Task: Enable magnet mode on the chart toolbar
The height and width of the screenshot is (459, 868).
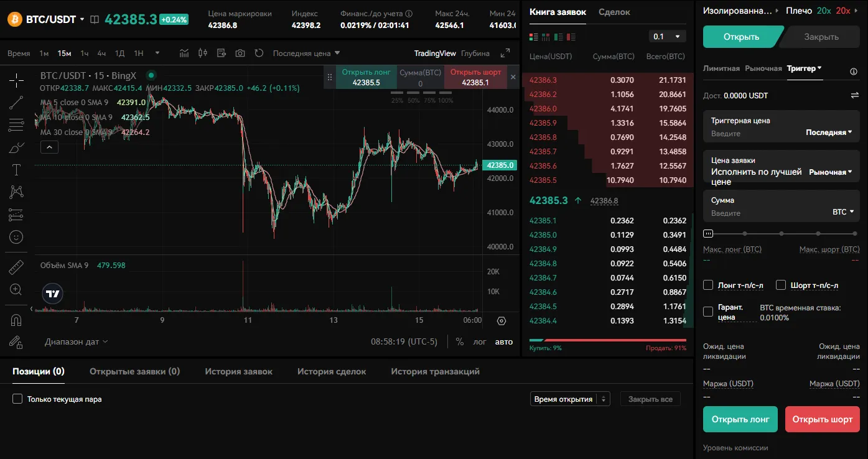Action: 16,319
